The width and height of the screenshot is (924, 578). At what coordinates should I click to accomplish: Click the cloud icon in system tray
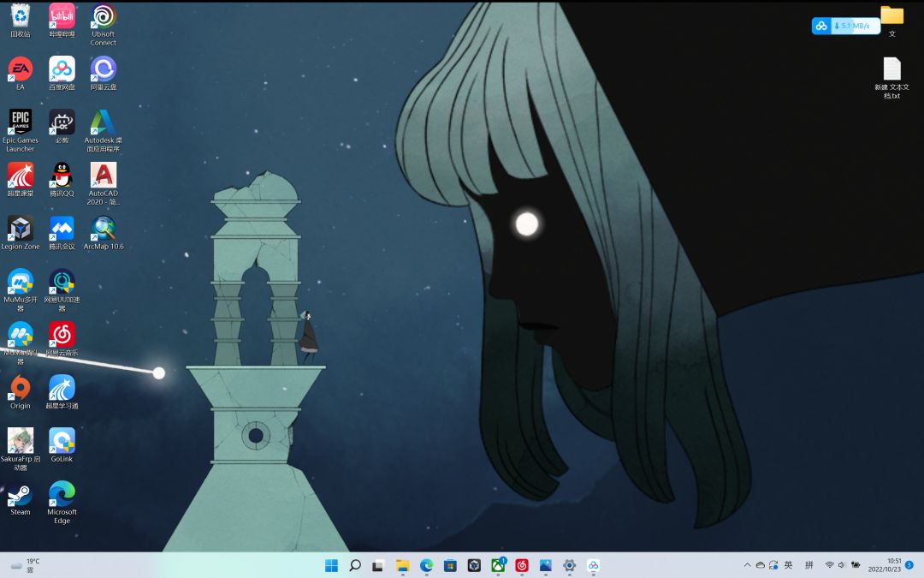coord(761,565)
